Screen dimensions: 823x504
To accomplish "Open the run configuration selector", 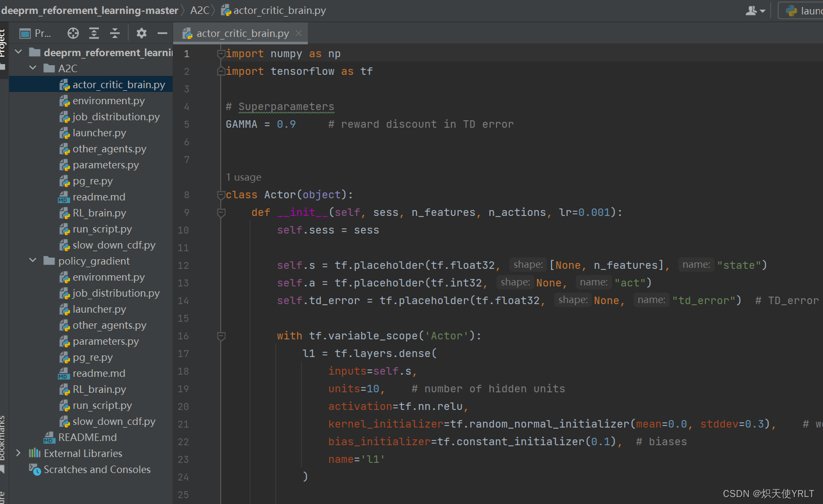I will coord(802,11).
